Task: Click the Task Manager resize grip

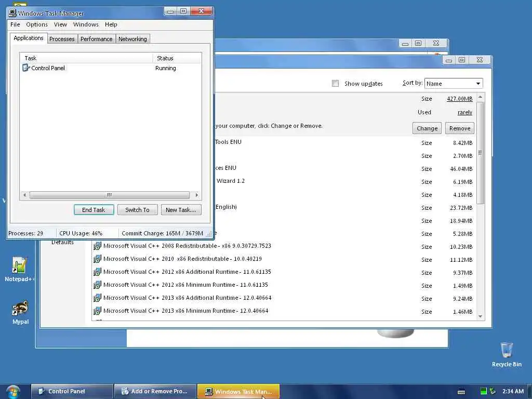Action: [x=209, y=234]
